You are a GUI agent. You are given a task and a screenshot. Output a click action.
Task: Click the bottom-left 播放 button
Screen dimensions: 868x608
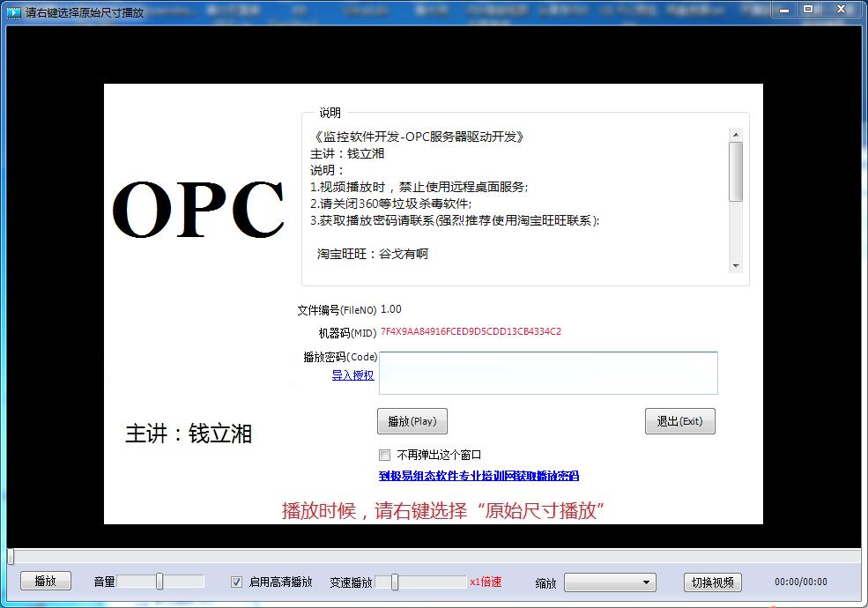[46, 582]
